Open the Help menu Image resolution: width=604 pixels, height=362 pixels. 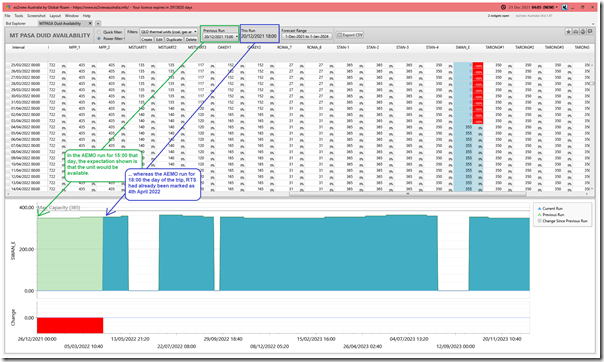(x=87, y=16)
